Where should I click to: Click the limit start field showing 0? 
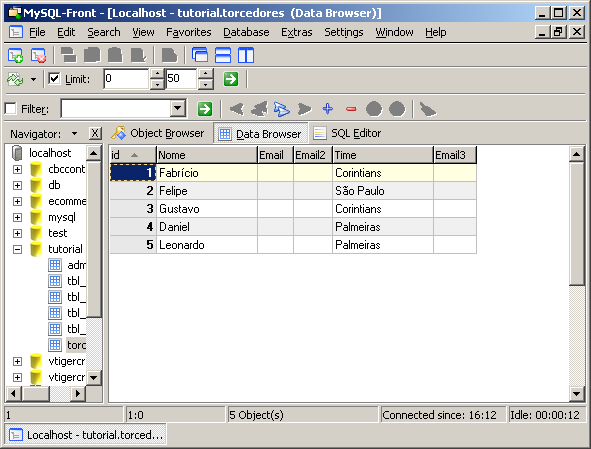[126, 79]
